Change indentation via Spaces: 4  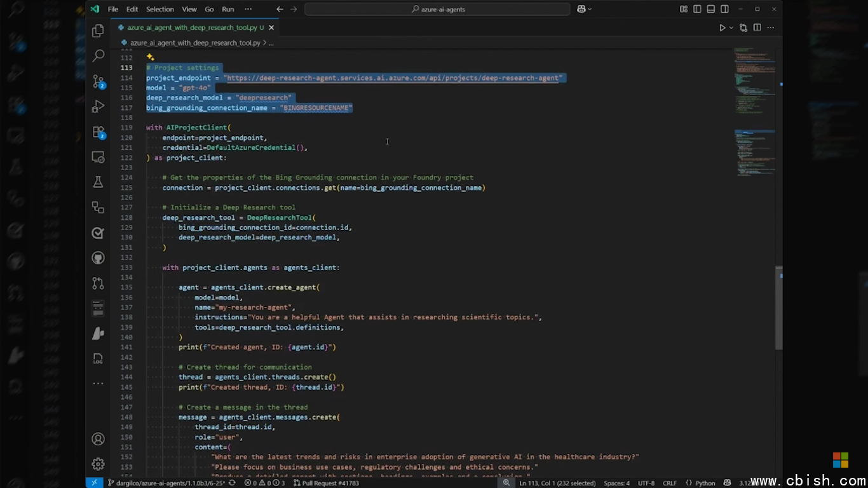pos(616,483)
